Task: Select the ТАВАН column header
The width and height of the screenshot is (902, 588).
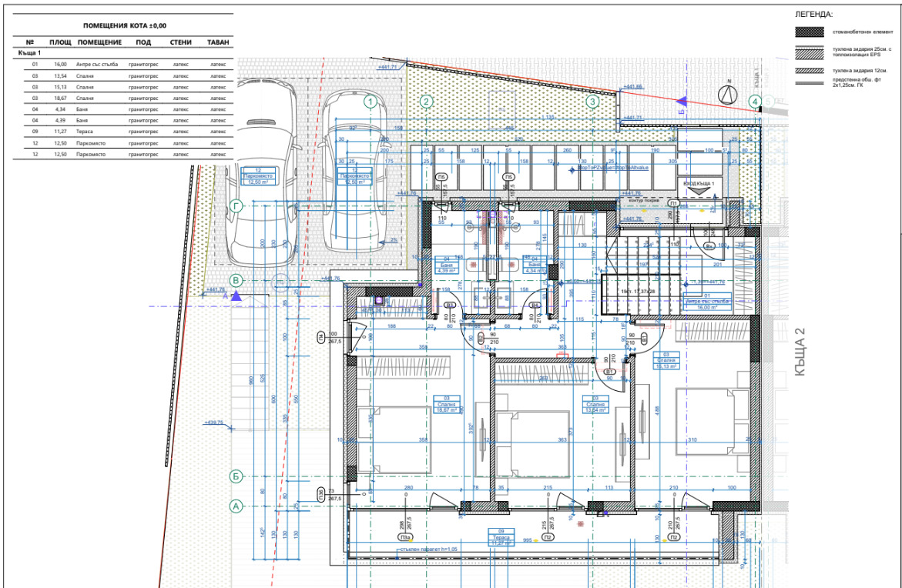Action: (x=218, y=42)
